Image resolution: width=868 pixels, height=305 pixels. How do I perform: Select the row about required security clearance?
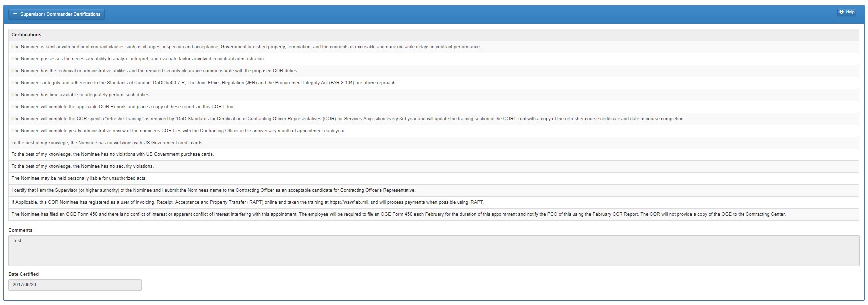click(x=155, y=71)
